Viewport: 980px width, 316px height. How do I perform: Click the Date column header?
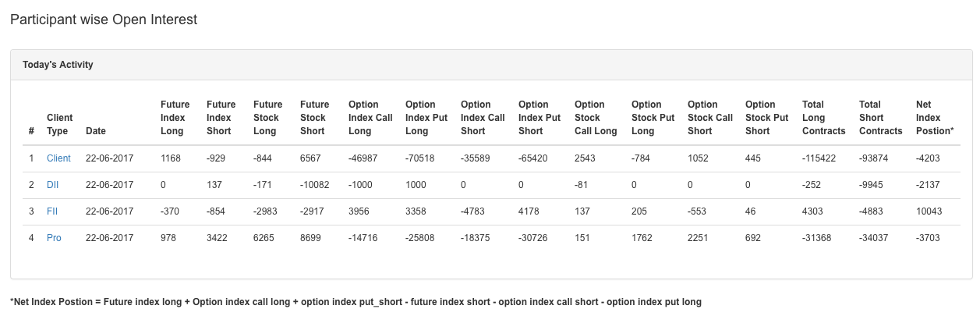pyautogui.click(x=96, y=131)
